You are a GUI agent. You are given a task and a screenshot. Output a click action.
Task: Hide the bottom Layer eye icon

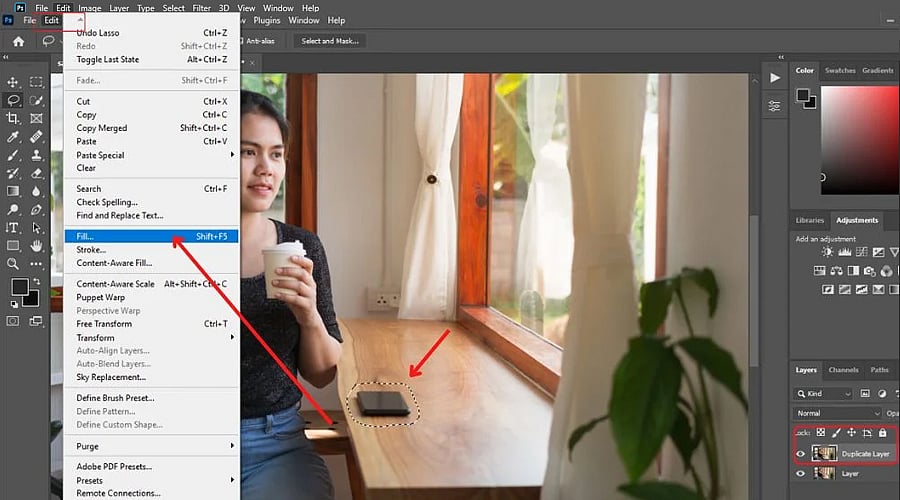[800, 474]
